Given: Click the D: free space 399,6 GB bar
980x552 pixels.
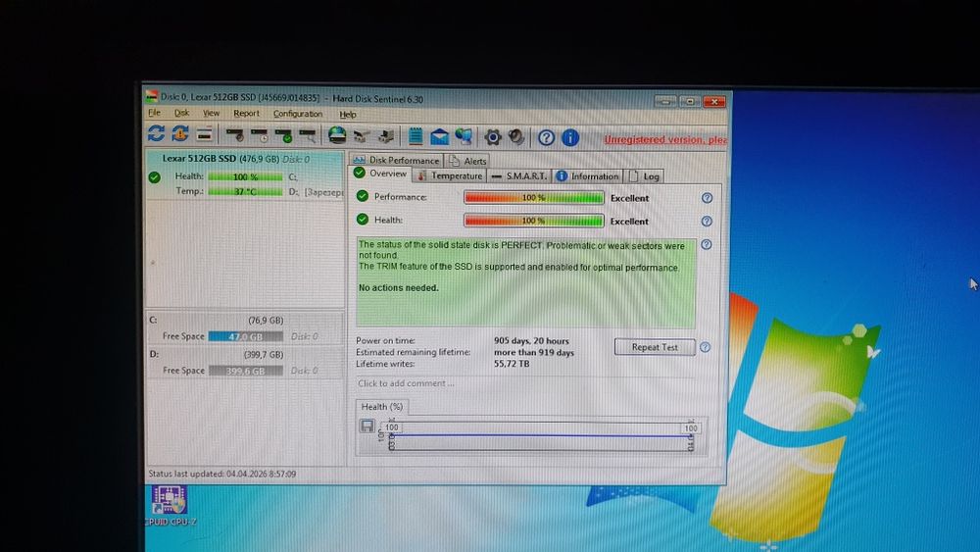Looking at the screenshot, I should click(245, 371).
